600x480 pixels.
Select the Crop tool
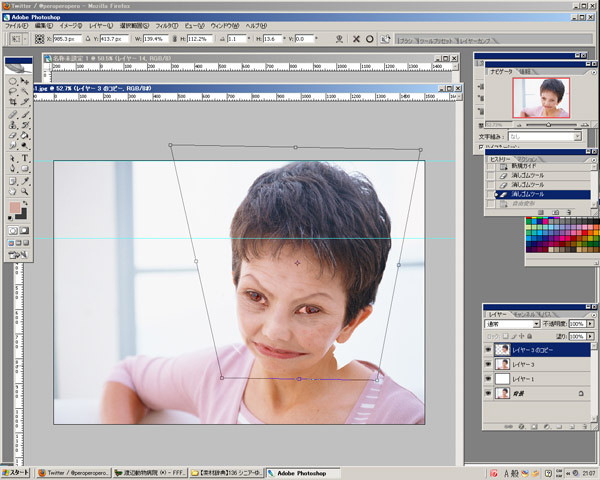click(13, 102)
